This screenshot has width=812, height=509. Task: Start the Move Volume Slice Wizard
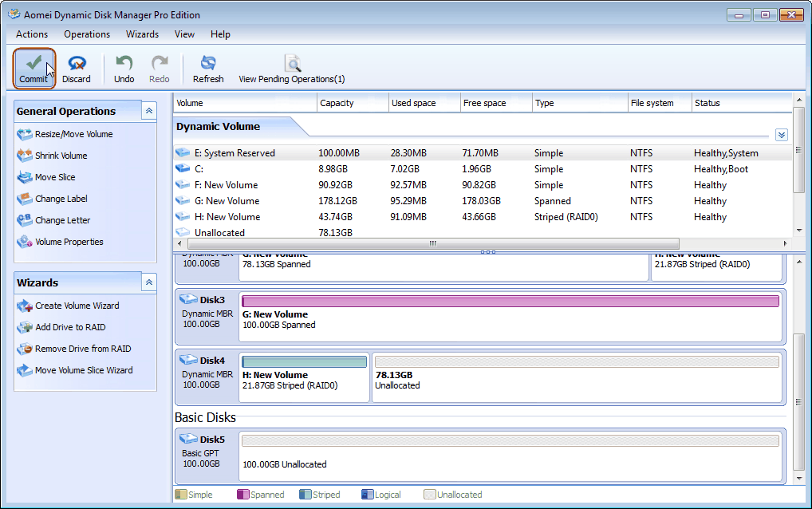click(x=83, y=370)
